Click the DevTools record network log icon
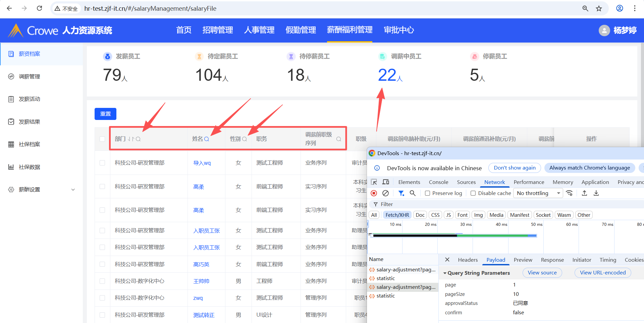The image size is (644, 323). (x=374, y=193)
